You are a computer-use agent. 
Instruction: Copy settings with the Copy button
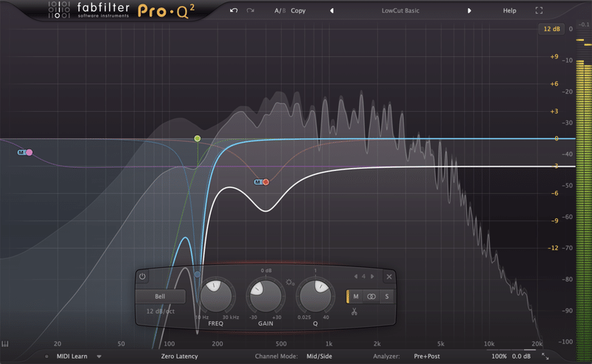point(298,10)
